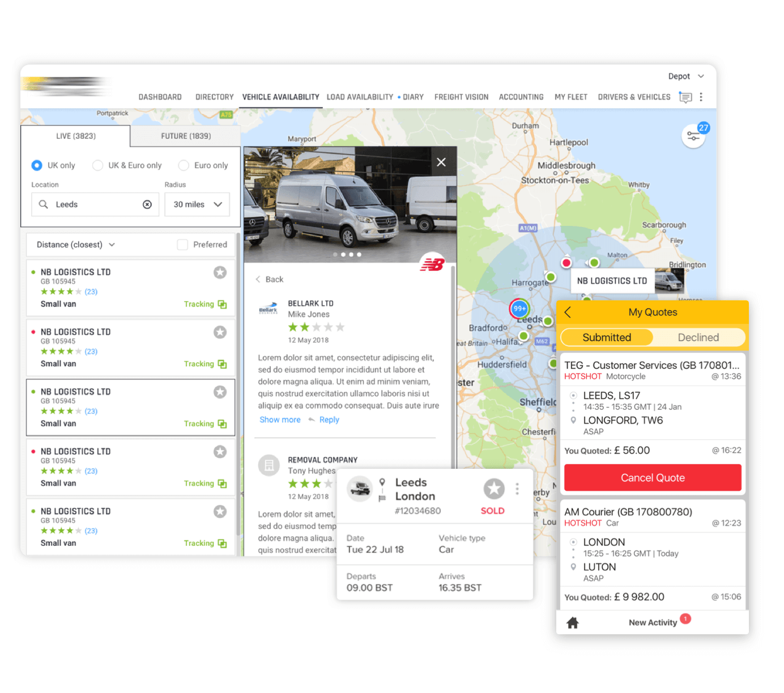Viewport: 784px width, 693px height.
Task: Open the Freight Vision menu
Action: click(461, 97)
